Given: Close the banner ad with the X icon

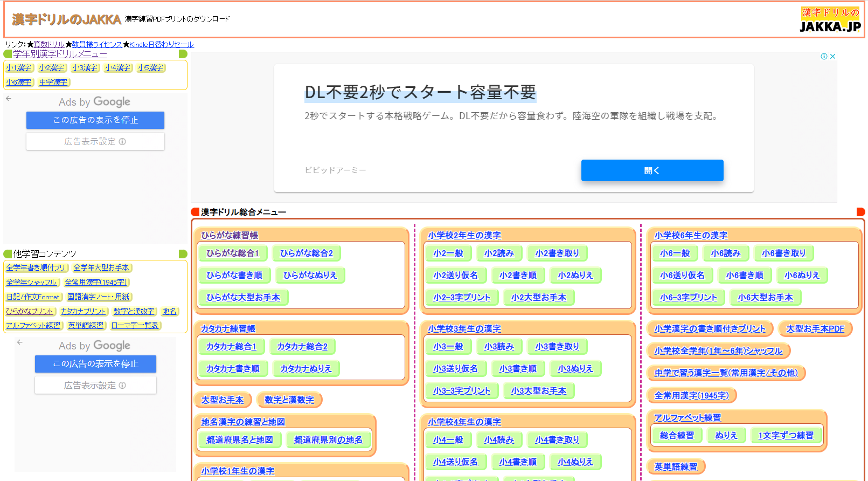Looking at the screenshot, I should click(x=832, y=57).
